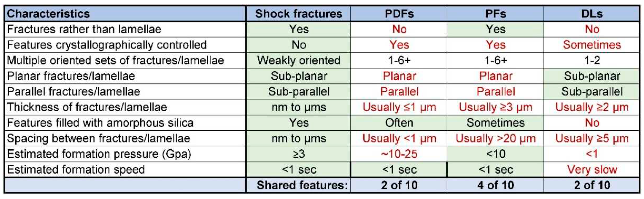Select the 'Usually ≤1 μm' thickness cell
This screenshot has width=644, height=199.
click(x=399, y=107)
